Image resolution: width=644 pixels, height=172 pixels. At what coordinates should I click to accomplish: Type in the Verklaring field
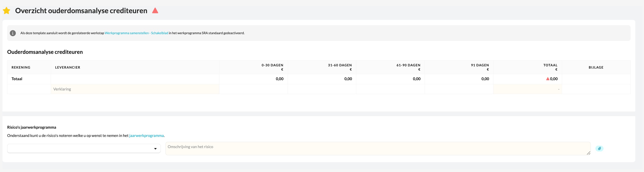coord(135,89)
